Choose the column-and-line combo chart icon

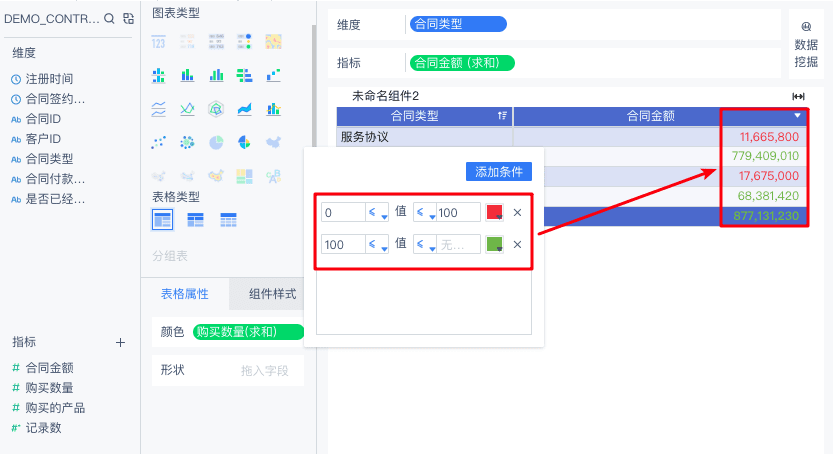click(273, 109)
